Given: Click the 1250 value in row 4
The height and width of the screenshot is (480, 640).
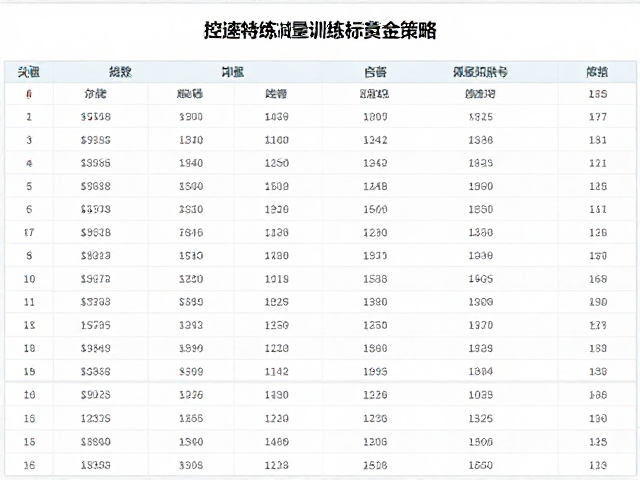Looking at the screenshot, I should (x=276, y=163).
